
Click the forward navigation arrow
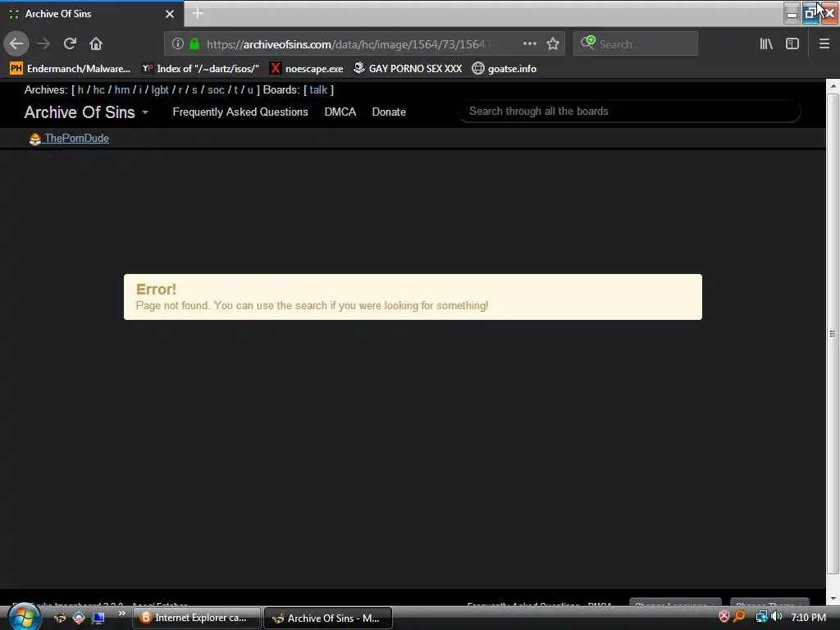pyautogui.click(x=44, y=44)
